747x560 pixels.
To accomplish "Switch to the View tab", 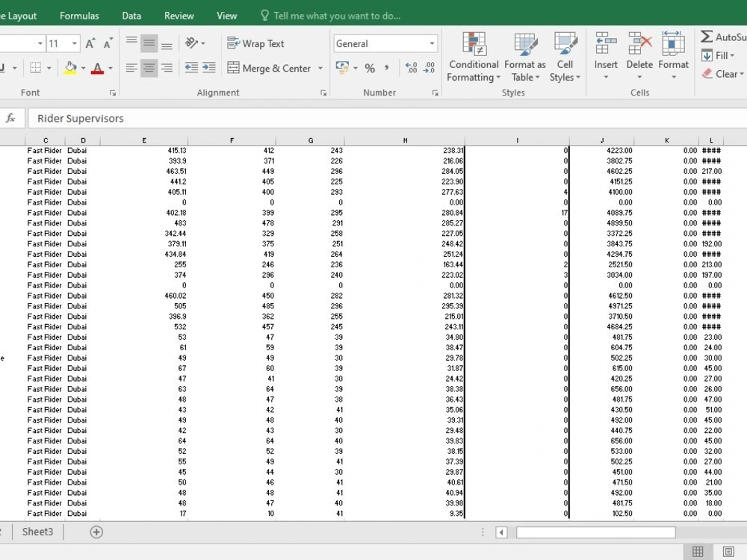I will (x=227, y=16).
